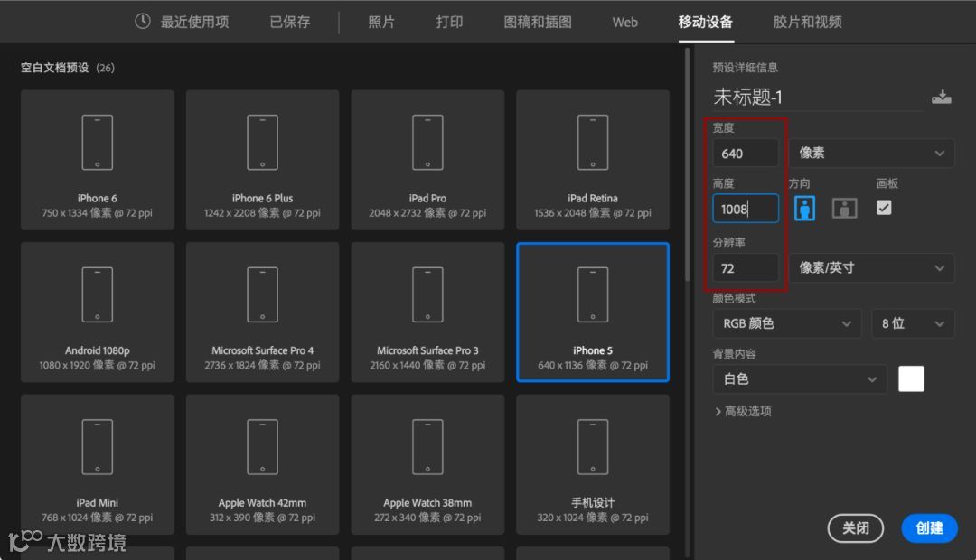Open the 白色 background content dropdown
Screen dimensions: 976x560
pos(800,379)
